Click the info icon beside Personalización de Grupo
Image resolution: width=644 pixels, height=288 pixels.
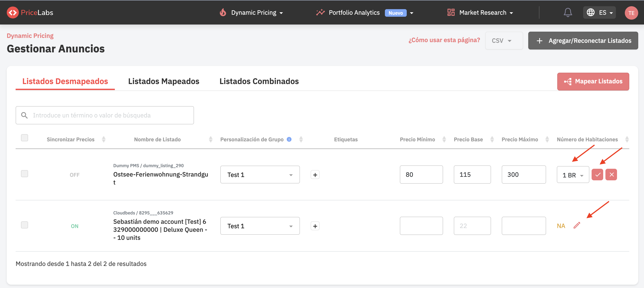289,139
